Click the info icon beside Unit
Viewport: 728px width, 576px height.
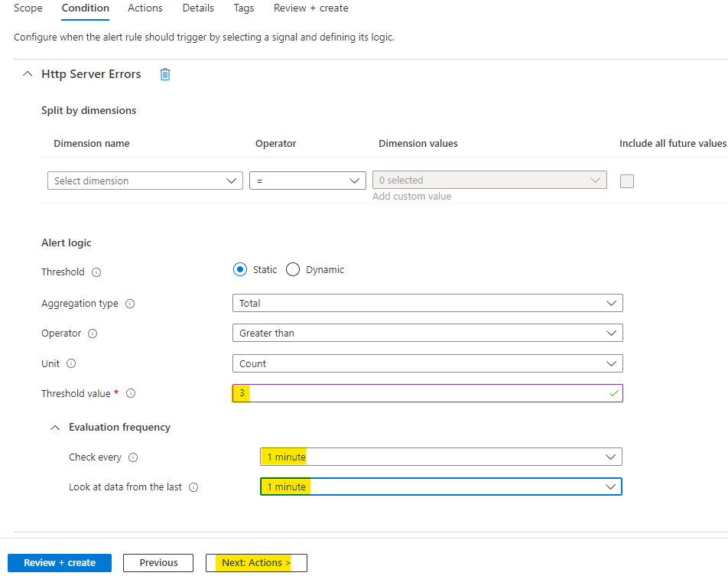(71, 364)
